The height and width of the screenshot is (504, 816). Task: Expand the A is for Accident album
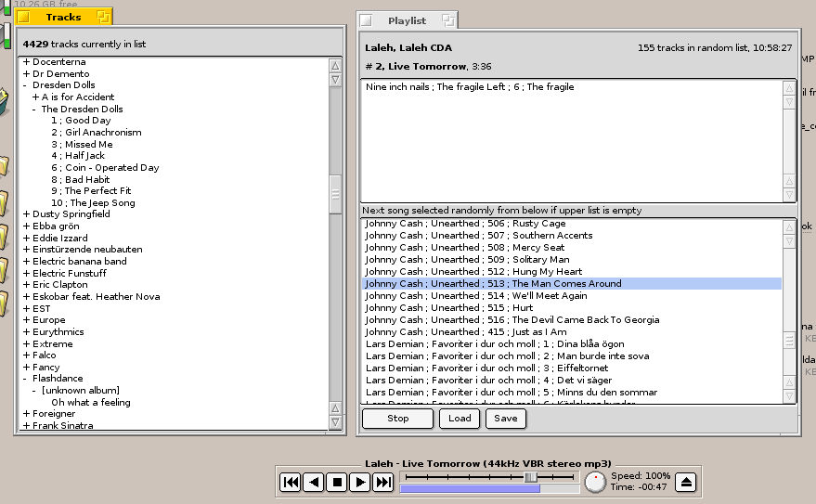coord(35,97)
